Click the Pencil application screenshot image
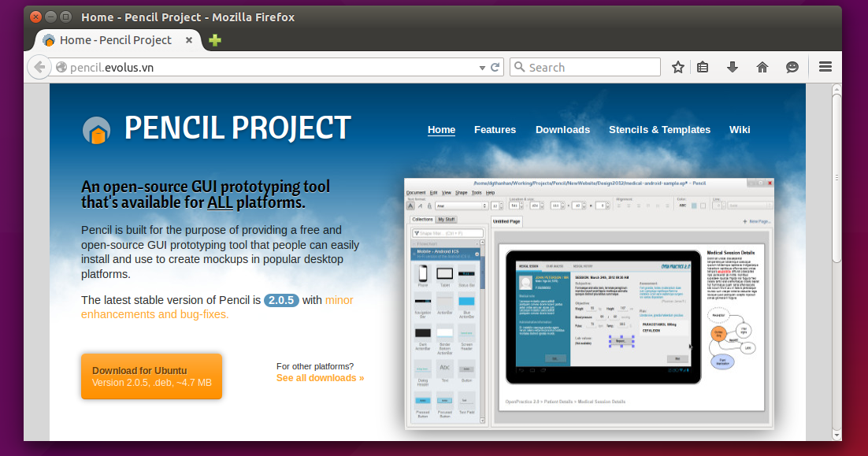The image size is (868, 456). (589, 304)
